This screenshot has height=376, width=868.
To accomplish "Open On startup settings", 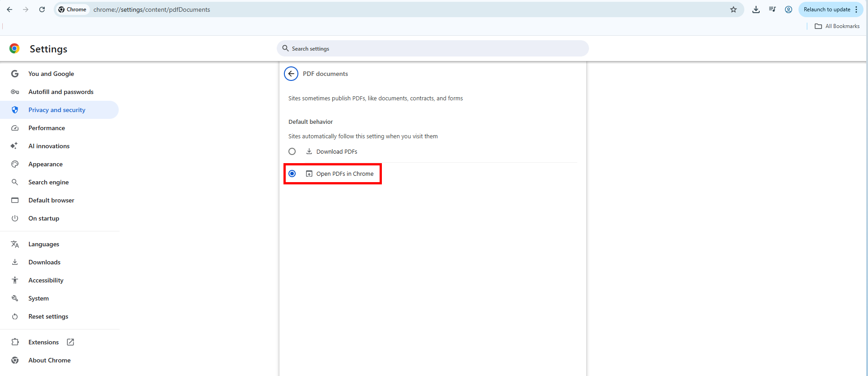I will pos(60,218).
